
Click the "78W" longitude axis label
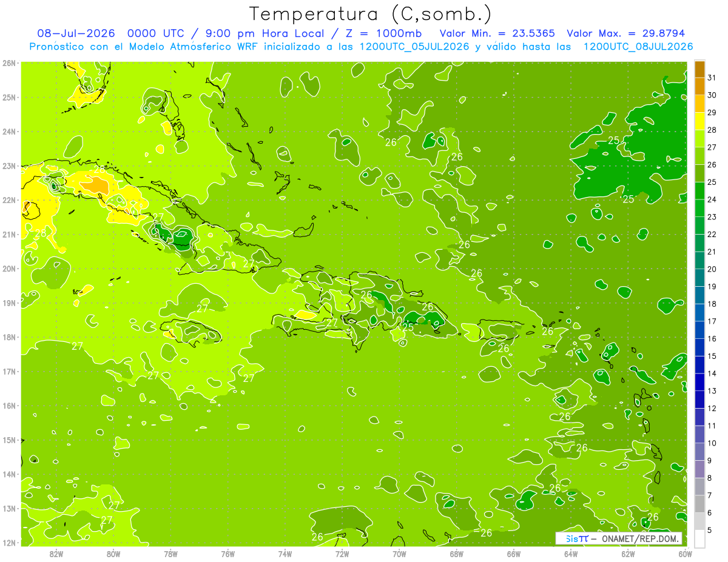170,554
